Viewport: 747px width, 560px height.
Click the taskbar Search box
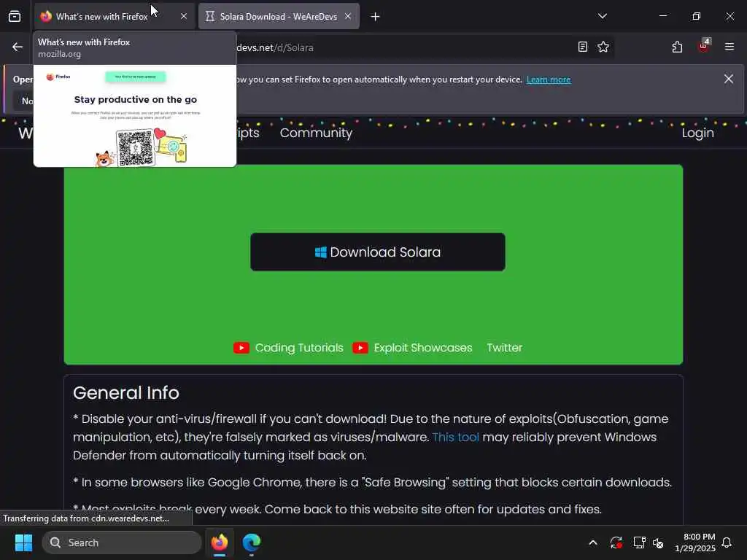[x=122, y=542]
